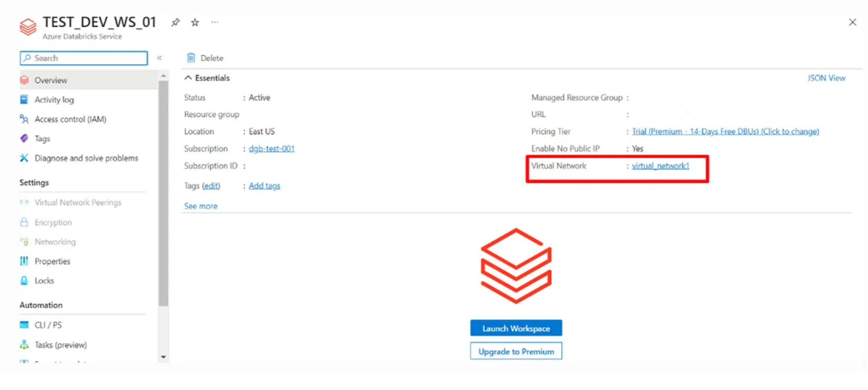Open virtual_network1 link

[661, 166]
